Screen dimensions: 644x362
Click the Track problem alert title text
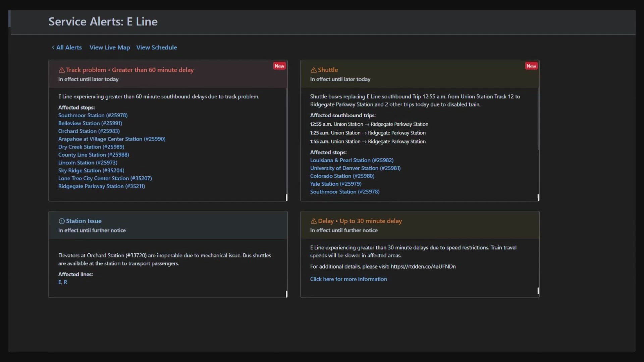[130, 70]
